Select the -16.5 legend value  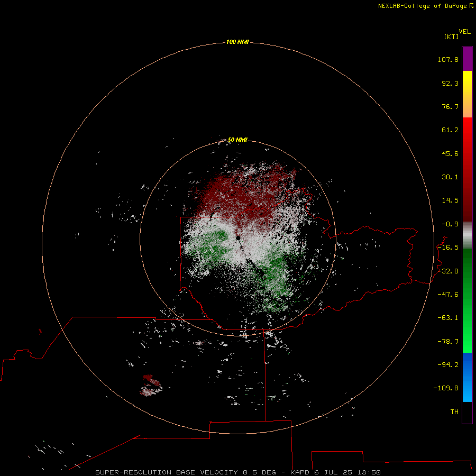point(448,248)
